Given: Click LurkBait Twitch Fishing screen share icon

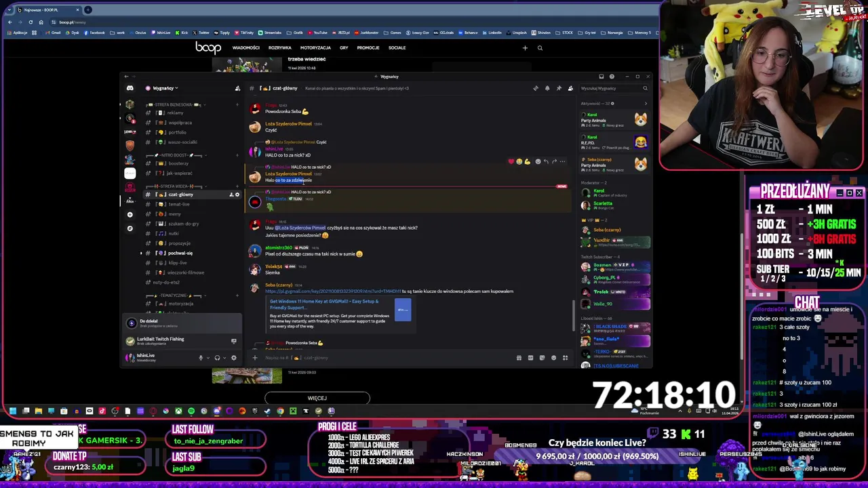Looking at the screenshot, I should click(x=234, y=341).
